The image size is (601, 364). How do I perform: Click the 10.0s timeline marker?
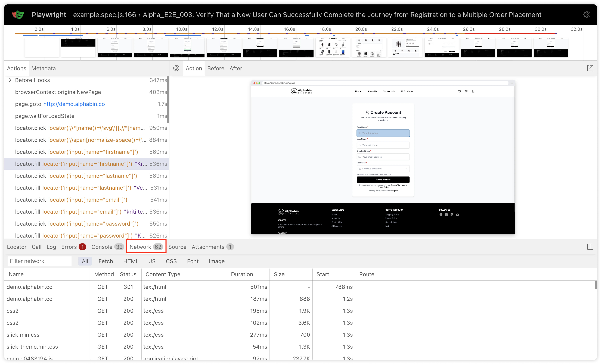pyautogui.click(x=182, y=29)
